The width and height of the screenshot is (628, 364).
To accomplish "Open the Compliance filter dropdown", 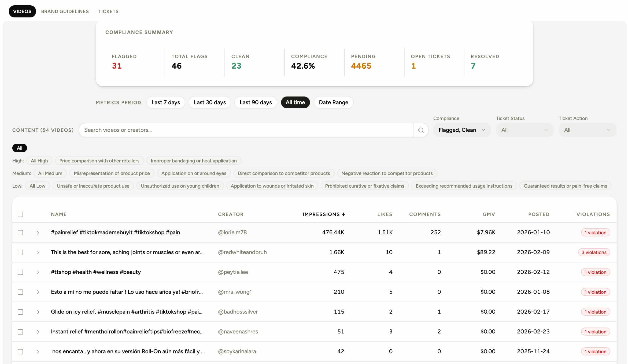I will tap(461, 130).
